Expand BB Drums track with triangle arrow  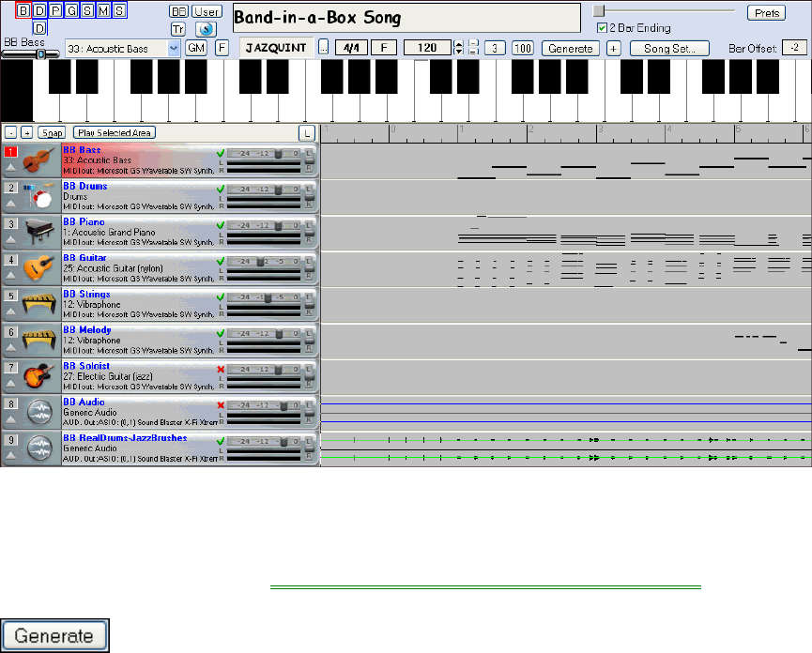(11, 204)
